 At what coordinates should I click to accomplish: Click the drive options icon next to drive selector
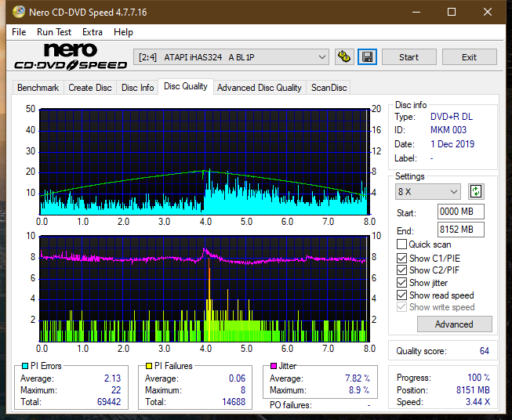coord(344,57)
